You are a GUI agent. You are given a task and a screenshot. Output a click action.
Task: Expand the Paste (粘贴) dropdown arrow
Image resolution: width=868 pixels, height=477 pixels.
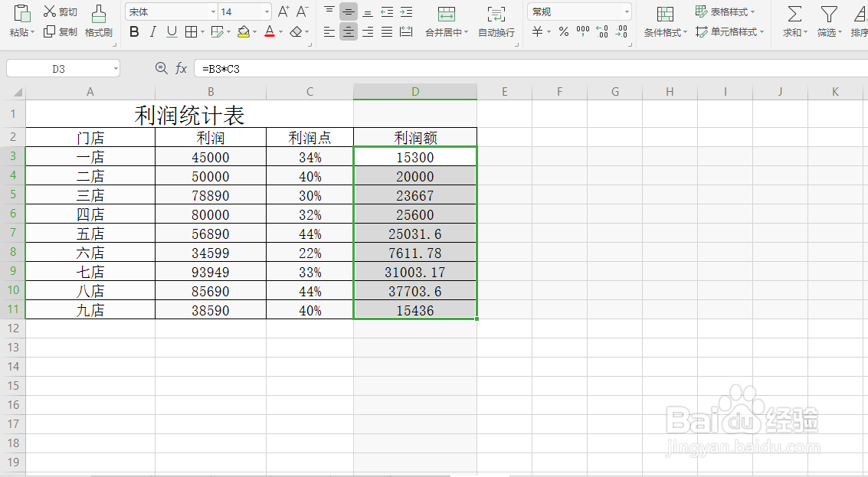click(x=33, y=33)
